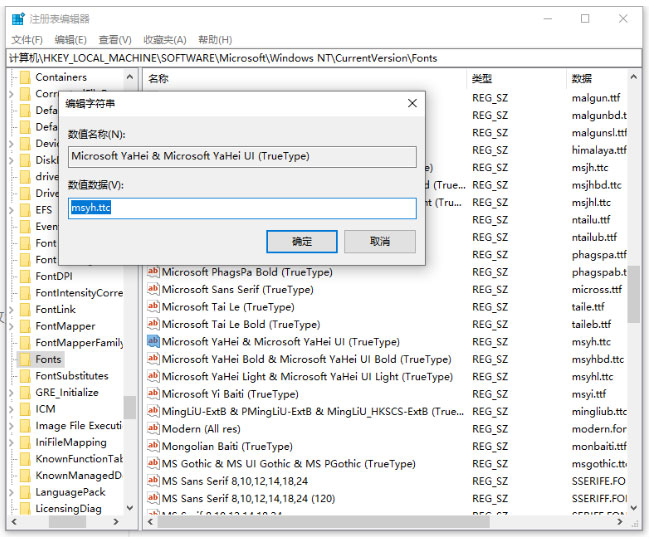Expand the FontLink tree node
Image resolution: width=650 pixels, height=539 pixels.
pos(12,310)
